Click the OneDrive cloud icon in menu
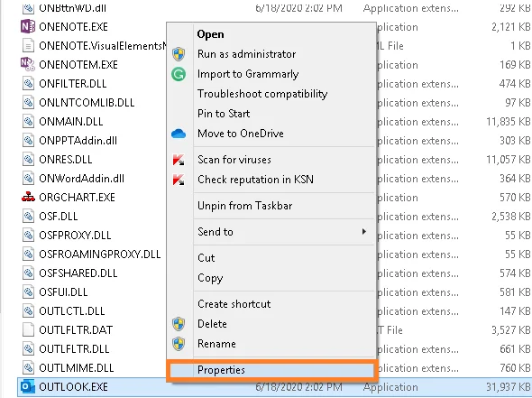This screenshot has height=398, width=532. pos(179,134)
